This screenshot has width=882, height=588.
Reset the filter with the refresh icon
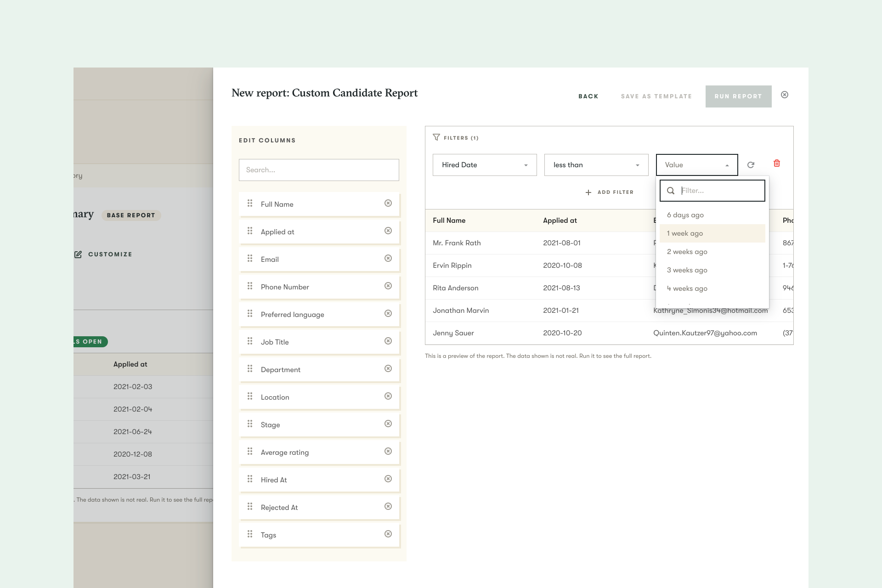click(751, 165)
